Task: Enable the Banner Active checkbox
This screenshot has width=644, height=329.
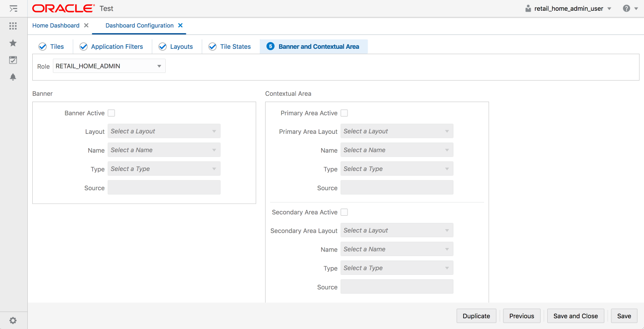Action: point(112,113)
